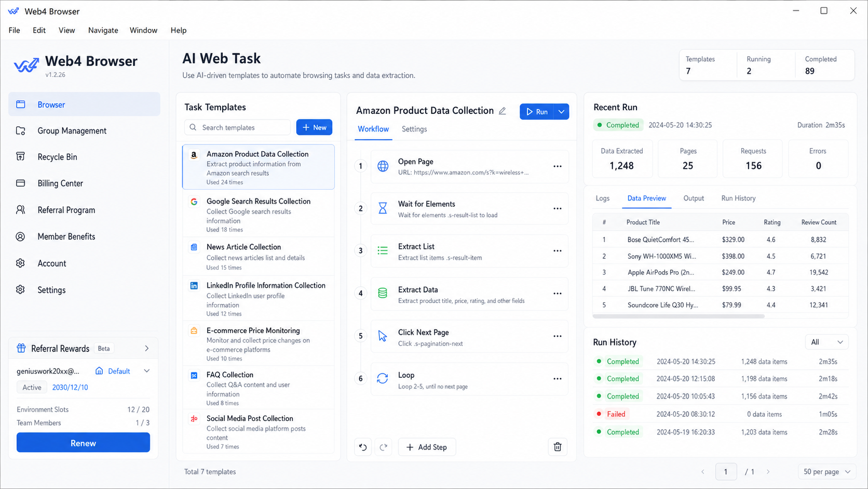Open the three-dot menu for Click Next Page

pos(558,336)
